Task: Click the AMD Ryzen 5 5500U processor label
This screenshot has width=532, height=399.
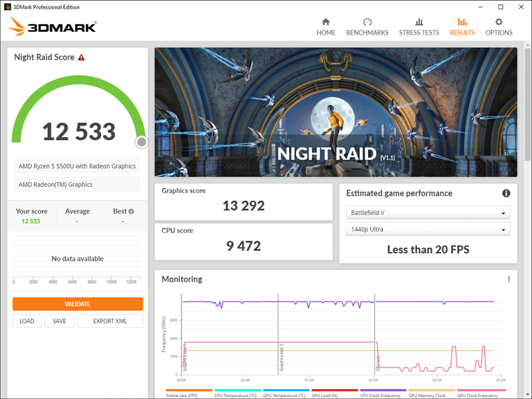Action: pos(77,166)
